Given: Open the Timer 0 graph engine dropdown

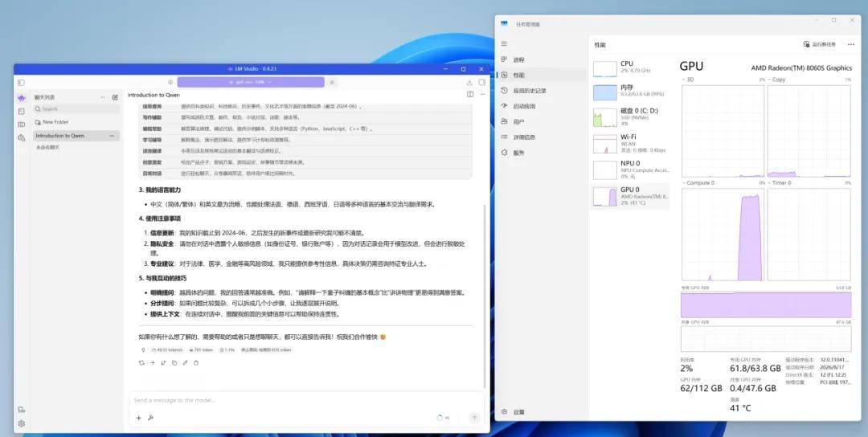Looking at the screenshot, I should 780,182.
